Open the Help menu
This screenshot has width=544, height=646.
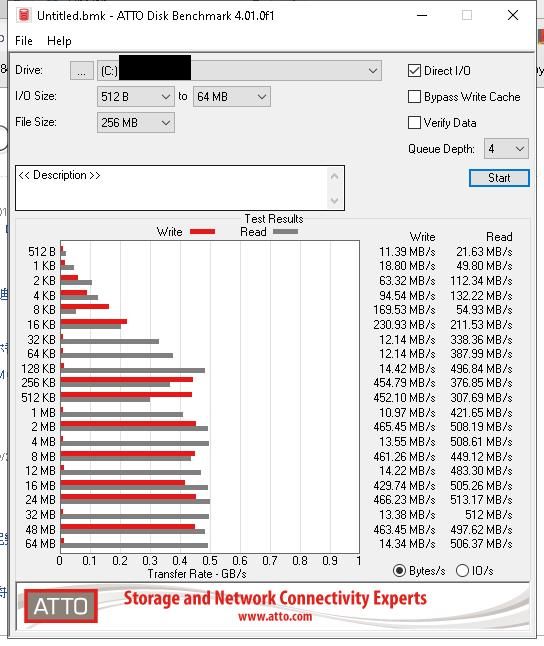coord(59,41)
